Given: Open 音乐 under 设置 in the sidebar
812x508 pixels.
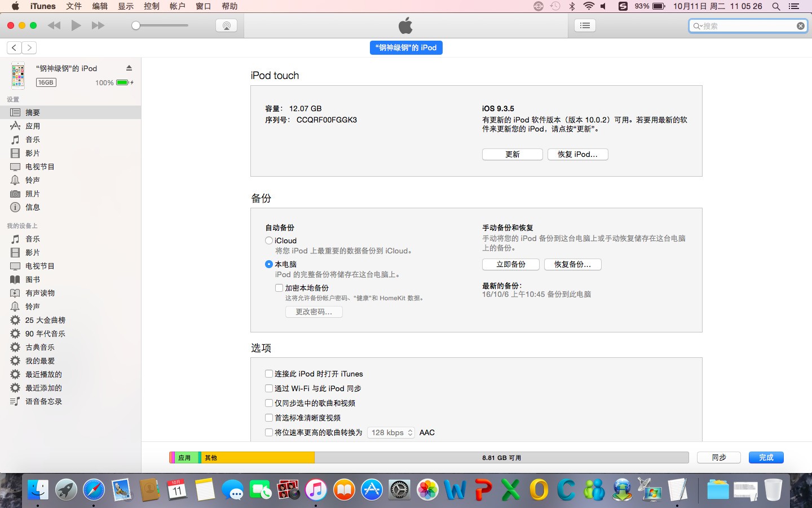Looking at the screenshot, I should [70, 139].
